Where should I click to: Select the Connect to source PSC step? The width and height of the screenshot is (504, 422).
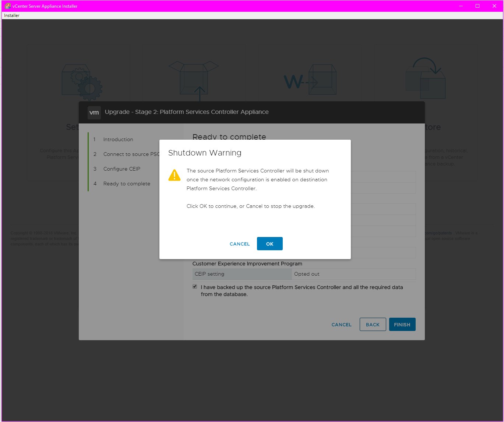(131, 154)
